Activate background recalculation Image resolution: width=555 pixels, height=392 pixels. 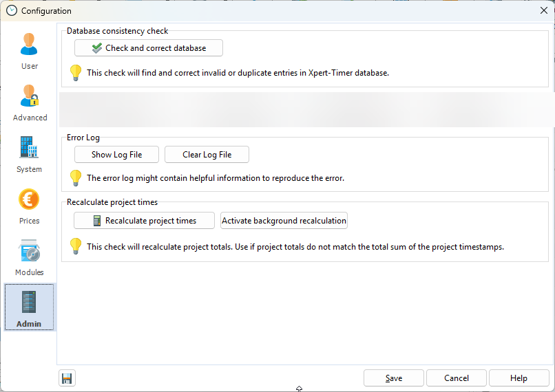click(284, 221)
